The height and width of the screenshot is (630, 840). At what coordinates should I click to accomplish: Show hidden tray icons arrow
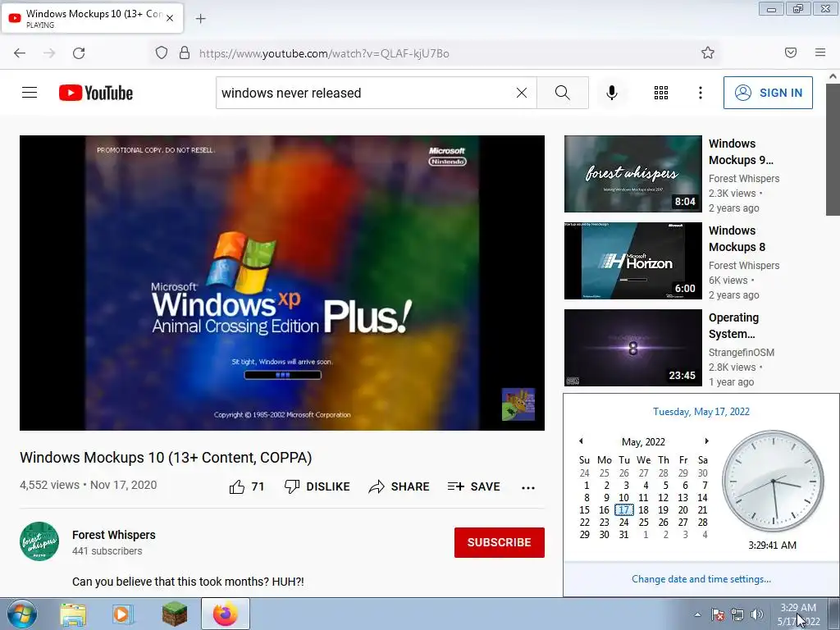pyautogui.click(x=697, y=614)
